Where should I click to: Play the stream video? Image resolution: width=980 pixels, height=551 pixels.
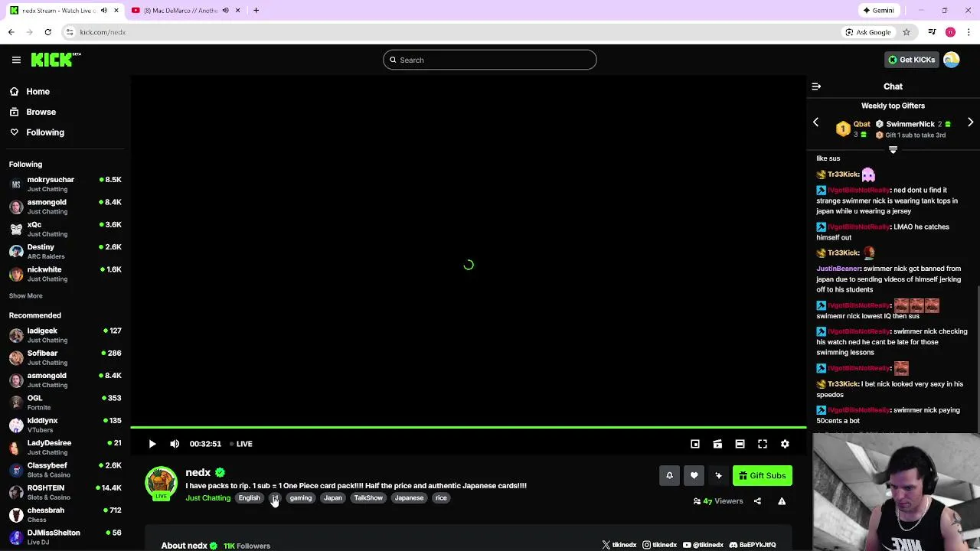click(152, 444)
